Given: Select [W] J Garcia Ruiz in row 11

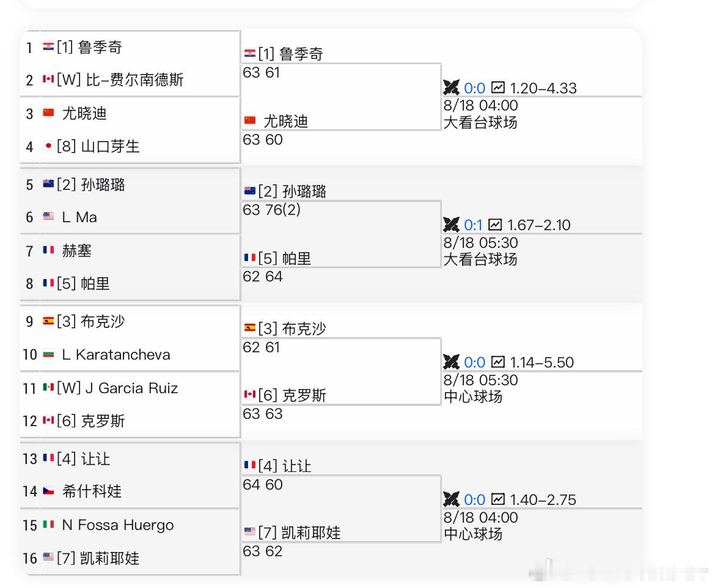Looking at the screenshot, I should 117,388.
